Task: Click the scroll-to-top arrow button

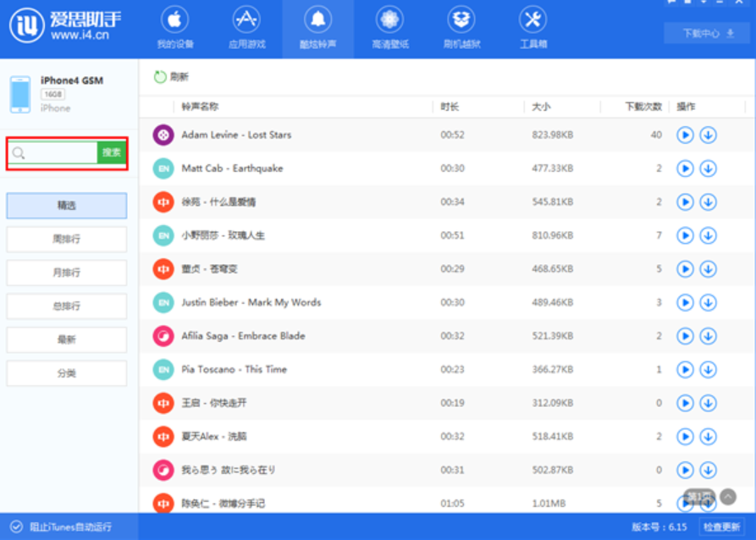Action: (x=727, y=497)
